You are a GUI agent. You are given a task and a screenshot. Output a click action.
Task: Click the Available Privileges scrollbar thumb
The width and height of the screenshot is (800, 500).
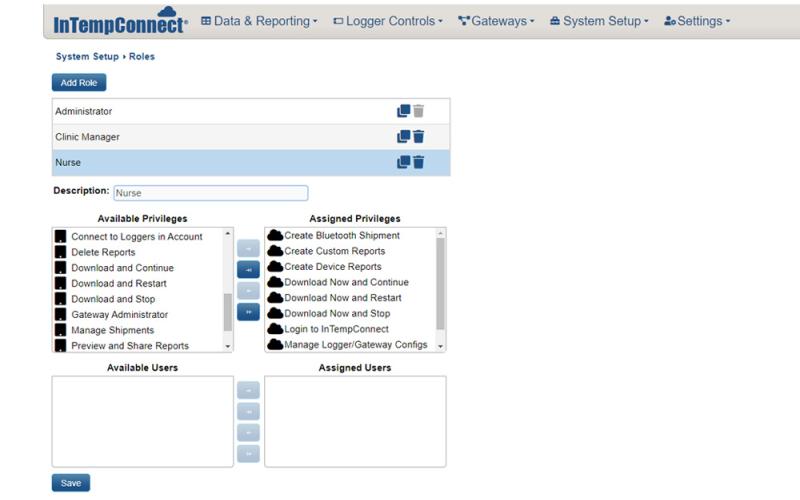click(228, 312)
